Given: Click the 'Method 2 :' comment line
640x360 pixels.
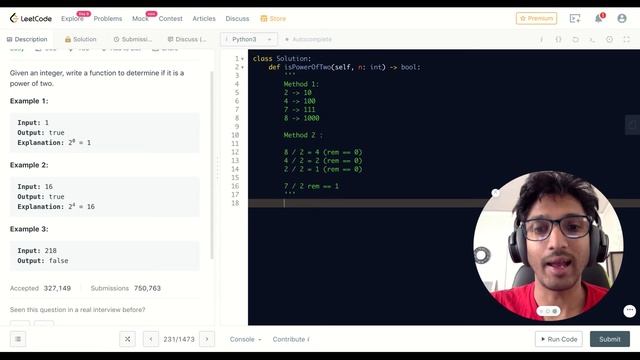Looking at the screenshot, I should 303,135.
